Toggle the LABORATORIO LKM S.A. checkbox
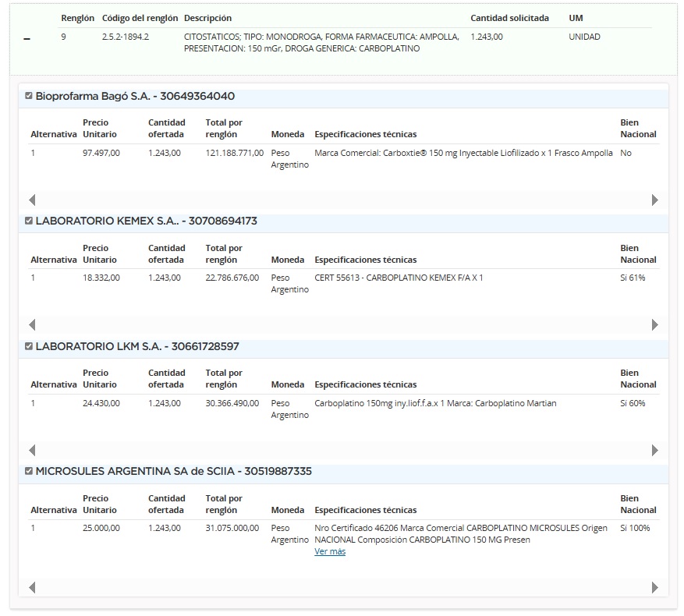This screenshot has height=616, width=684. (x=29, y=346)
